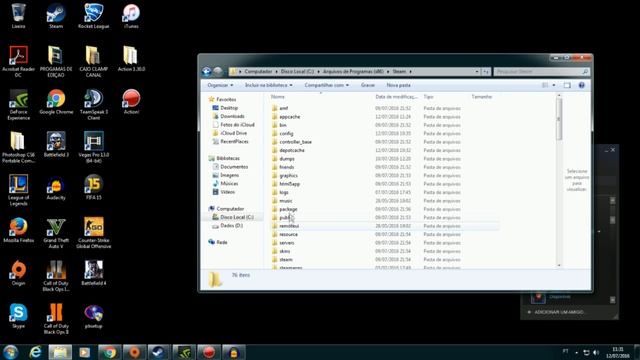Screen dimensions: 640x360
Task: Launch the iTunes desktop shortcut
Action: click(131, 16)
